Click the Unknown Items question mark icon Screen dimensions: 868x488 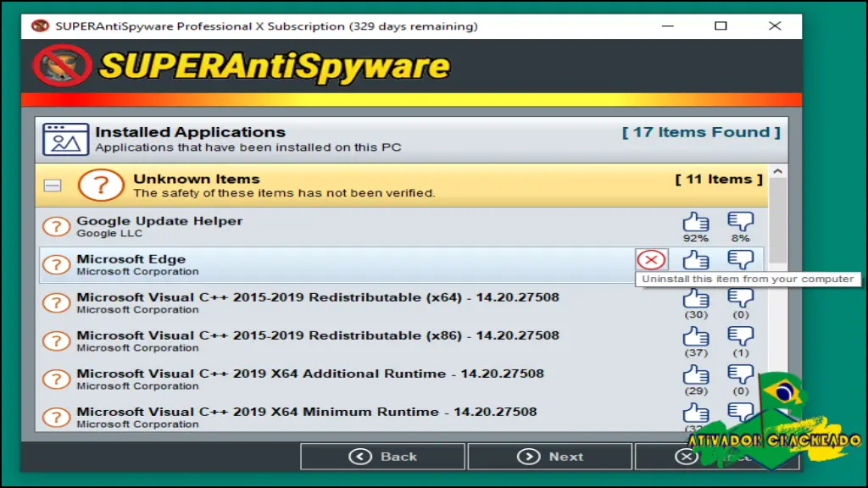pyautogui.click(x=101, y=185)
